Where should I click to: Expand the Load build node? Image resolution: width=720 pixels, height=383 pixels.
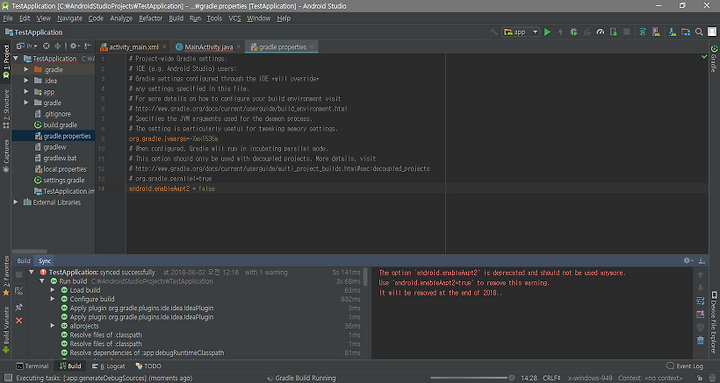point(53,290)
